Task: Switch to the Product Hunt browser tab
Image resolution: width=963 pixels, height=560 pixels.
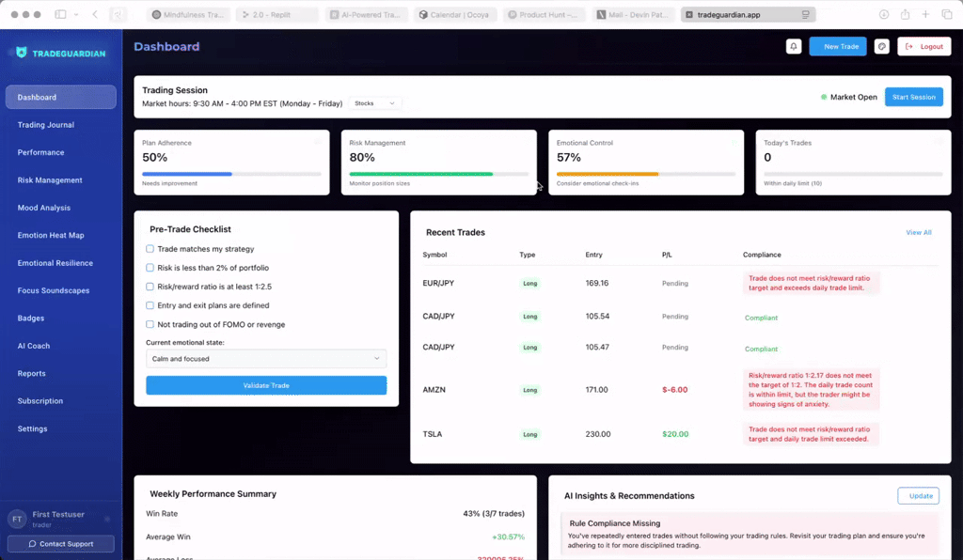Action: click(x=545, y=15)
